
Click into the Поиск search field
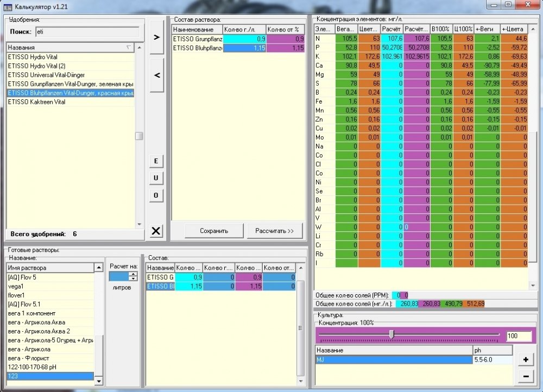(87, 32)
